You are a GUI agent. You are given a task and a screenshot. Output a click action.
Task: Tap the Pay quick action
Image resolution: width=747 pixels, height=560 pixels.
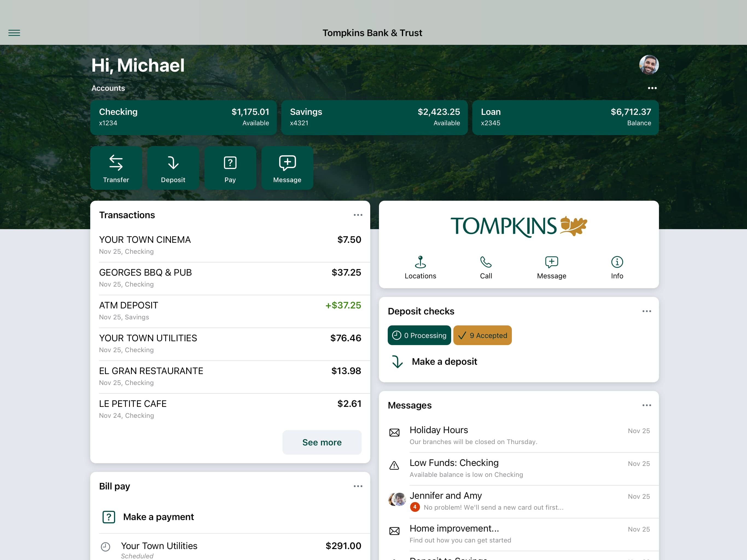click(230, 168)
